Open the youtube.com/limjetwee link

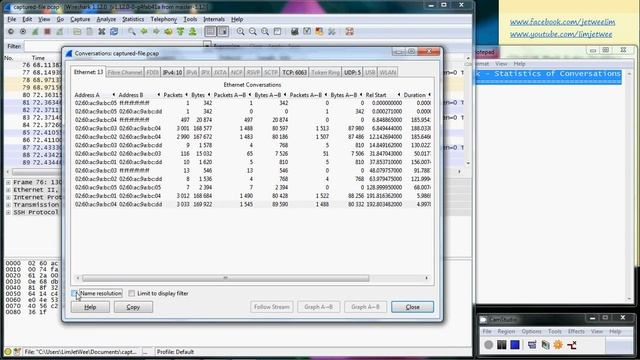coord(561,34)
